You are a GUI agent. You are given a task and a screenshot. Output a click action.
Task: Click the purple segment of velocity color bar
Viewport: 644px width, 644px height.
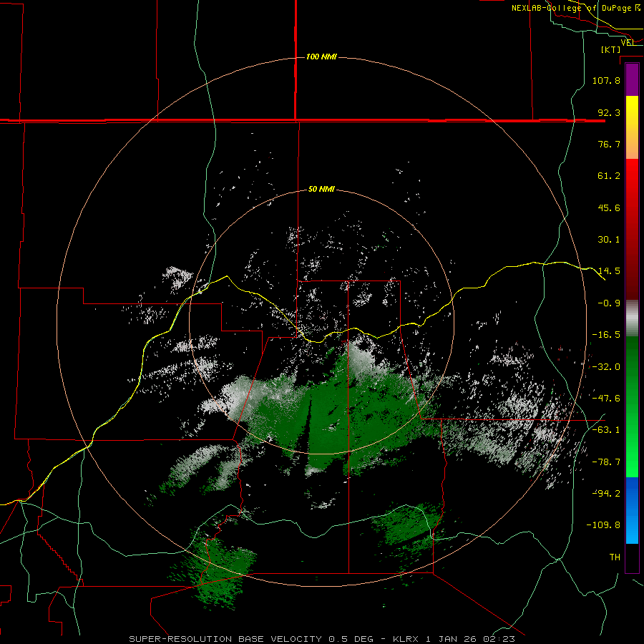point(632,79)
